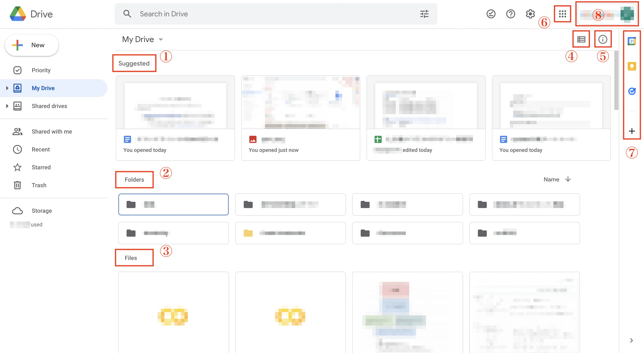Click the View details info icon

602,39
